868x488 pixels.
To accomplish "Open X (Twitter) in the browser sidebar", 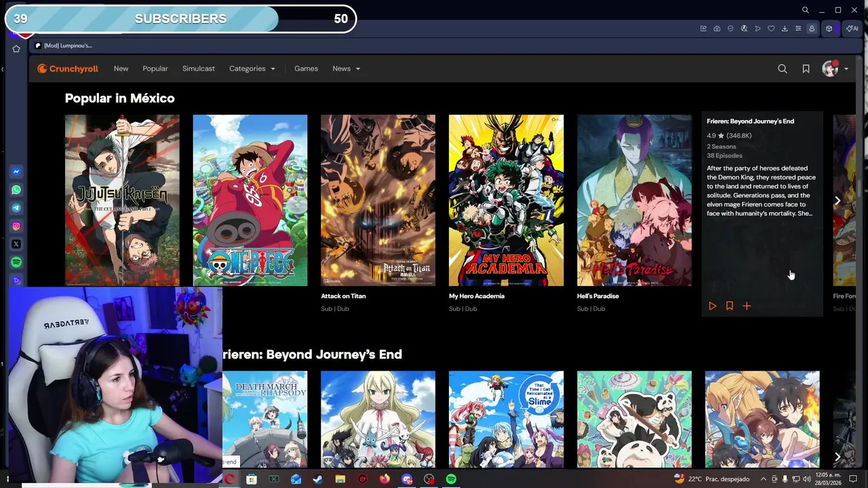I will [x=16, y=244].
